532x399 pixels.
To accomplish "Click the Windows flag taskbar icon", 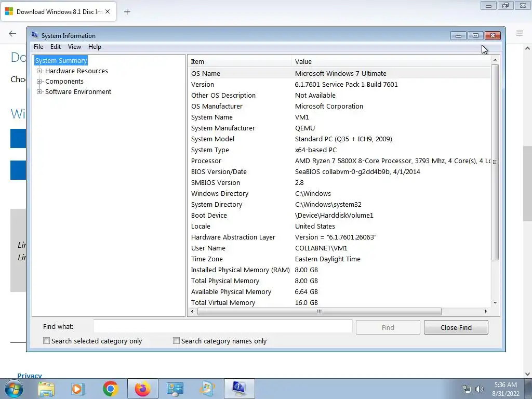I will point(207,389).
